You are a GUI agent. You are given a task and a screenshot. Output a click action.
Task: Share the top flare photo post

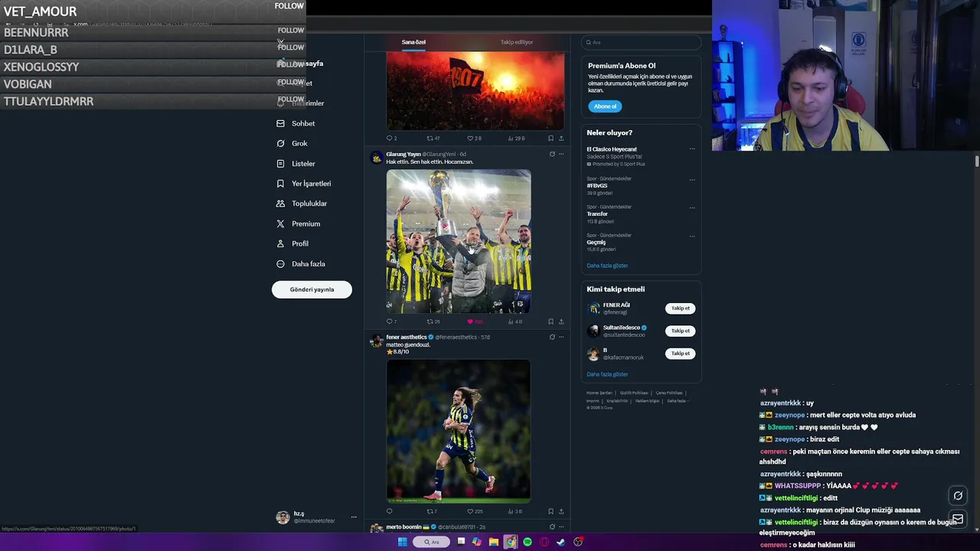[x=561, y=139]
